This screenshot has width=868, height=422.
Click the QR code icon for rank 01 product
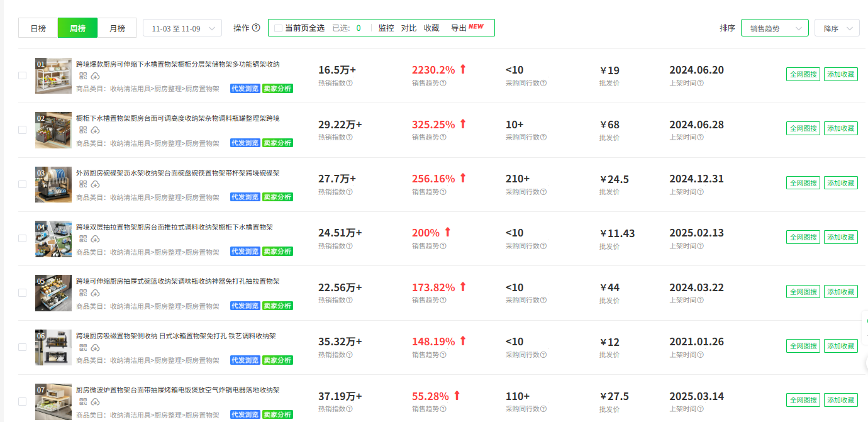82,76
